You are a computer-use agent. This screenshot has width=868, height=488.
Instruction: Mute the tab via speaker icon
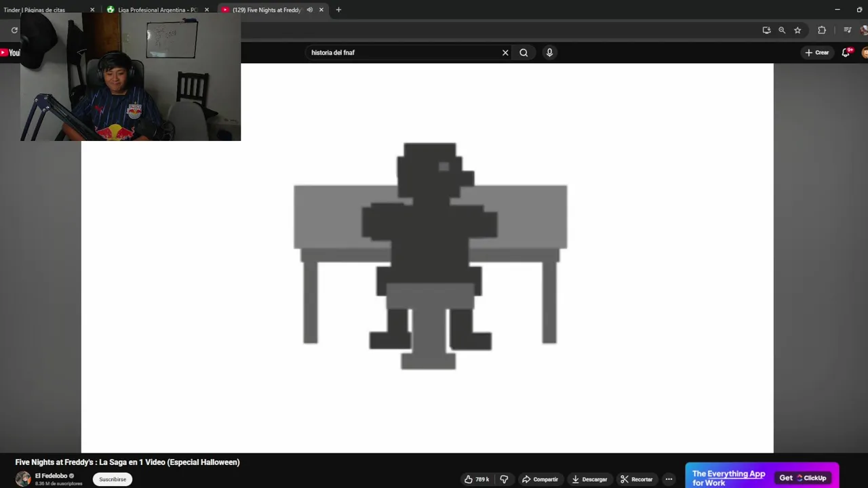[309, 10]
